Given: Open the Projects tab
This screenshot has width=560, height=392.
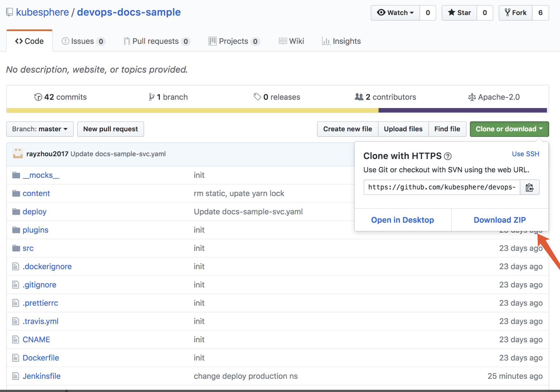Looking at the screenshot, I should coord(234,41).
